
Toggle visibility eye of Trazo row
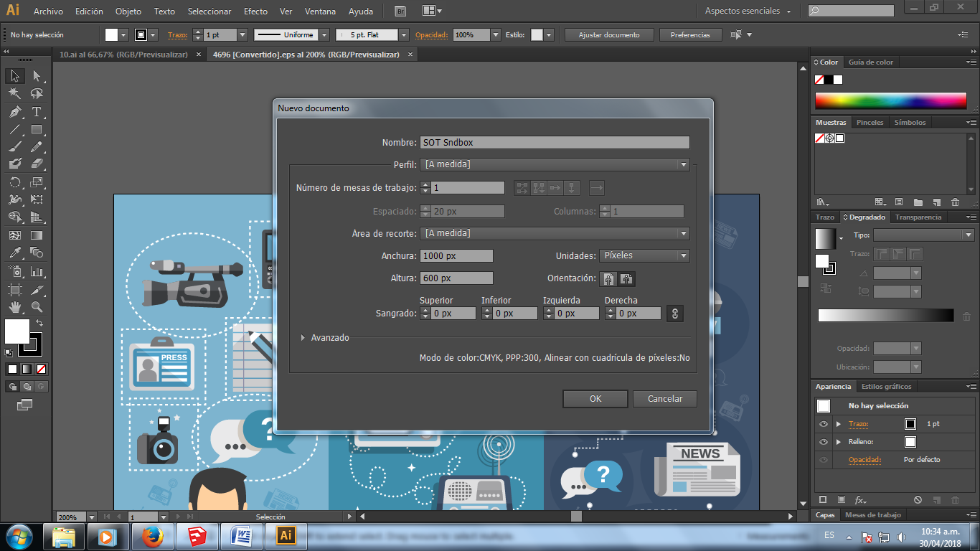pos(823,424)
